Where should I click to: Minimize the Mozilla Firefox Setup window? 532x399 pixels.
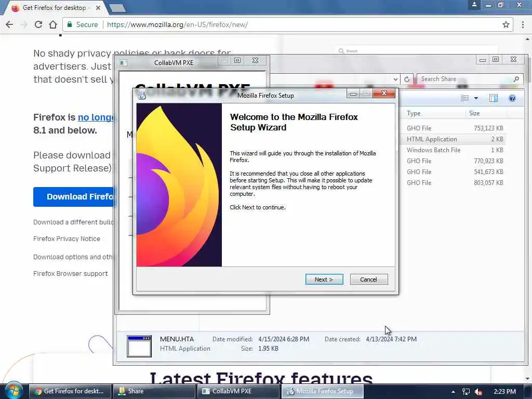[353, 94]
